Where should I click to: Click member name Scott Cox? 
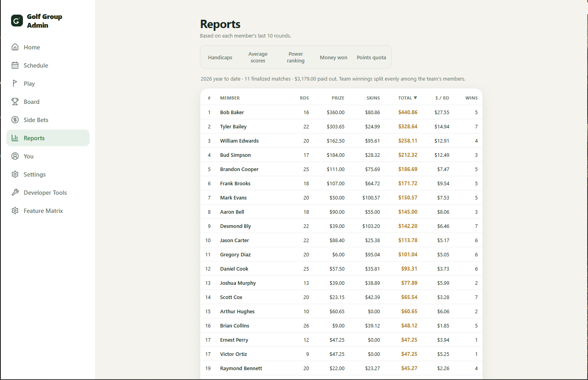pyautogui.click(x=231, y=297)
